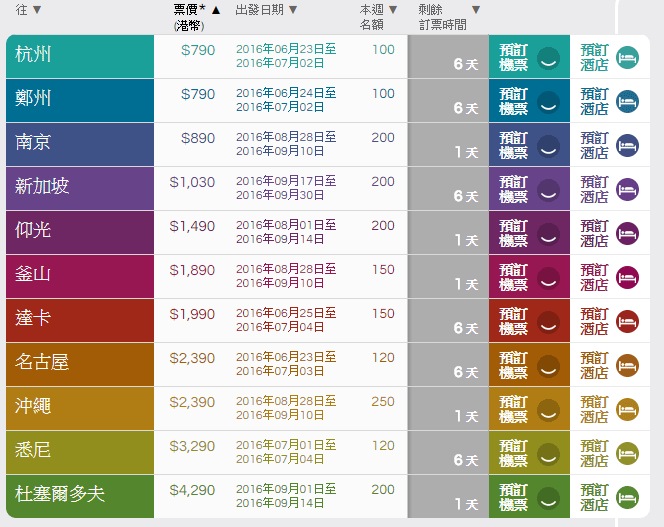Click 預訂機票 for 鄭州 flight

coord(514,102)
